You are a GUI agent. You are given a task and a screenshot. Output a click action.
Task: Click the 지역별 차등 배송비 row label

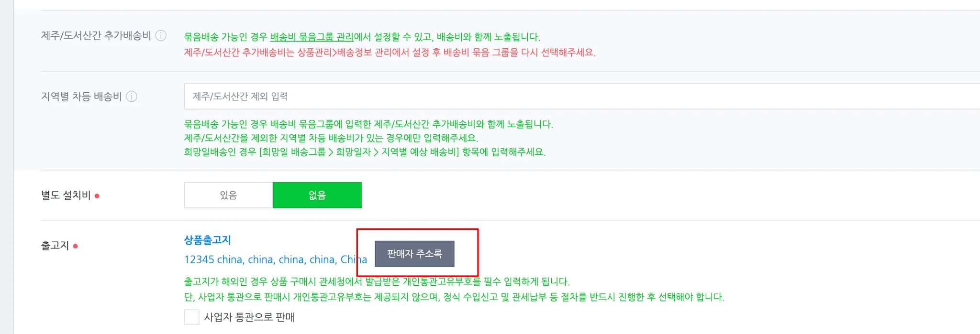(81, 97)
